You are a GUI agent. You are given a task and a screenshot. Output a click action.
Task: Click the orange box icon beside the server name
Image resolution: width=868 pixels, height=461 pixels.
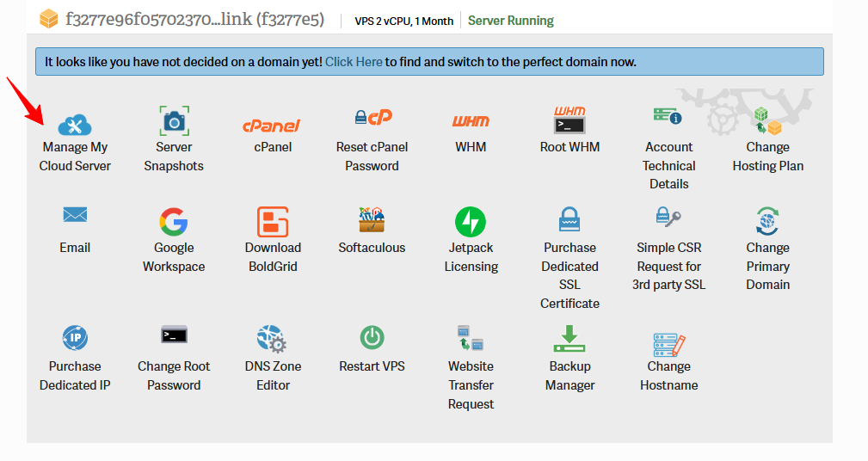coord(49,19)
